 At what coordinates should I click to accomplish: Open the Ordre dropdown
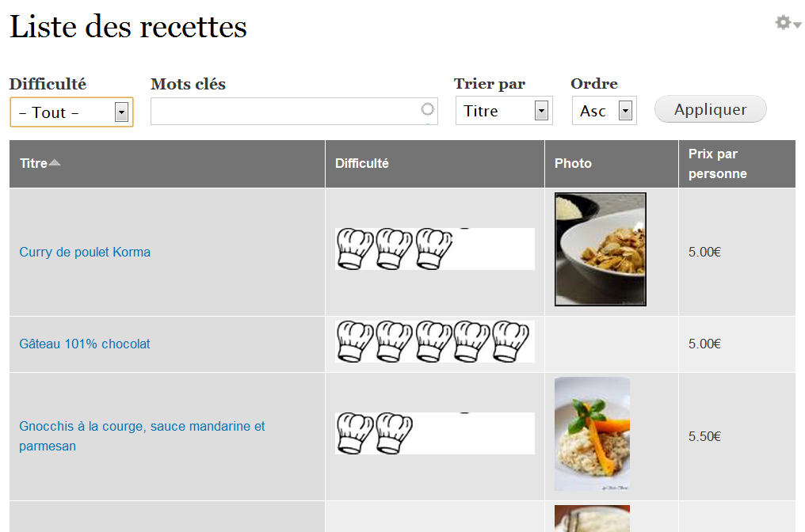click(x=604, y=111)
